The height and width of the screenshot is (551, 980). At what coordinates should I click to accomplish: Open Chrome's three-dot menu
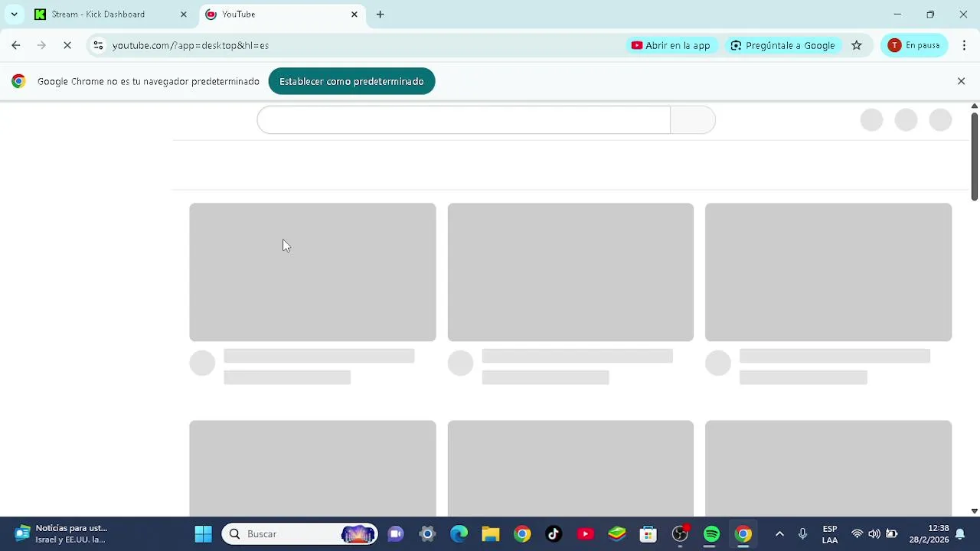(x=964, y=45)
